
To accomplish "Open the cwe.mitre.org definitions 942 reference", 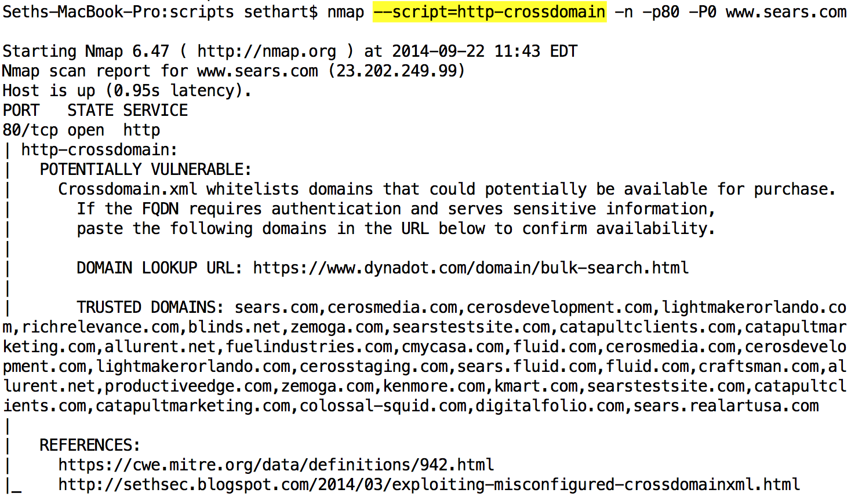I will point(276,465).
